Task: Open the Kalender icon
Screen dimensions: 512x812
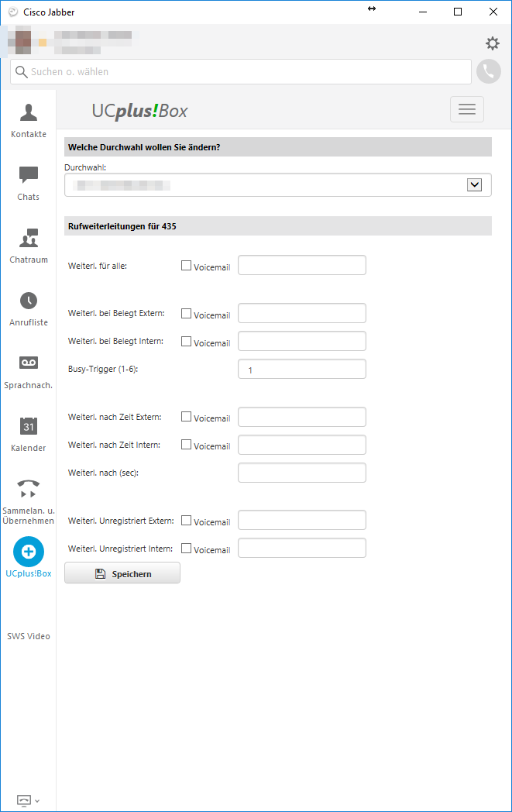Action: (29, 425)
